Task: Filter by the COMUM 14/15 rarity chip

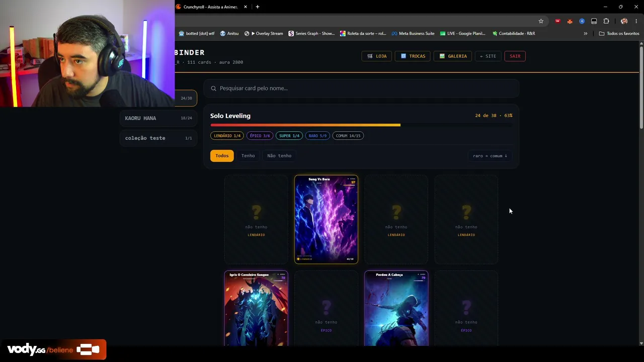Action: coord(348,136)
